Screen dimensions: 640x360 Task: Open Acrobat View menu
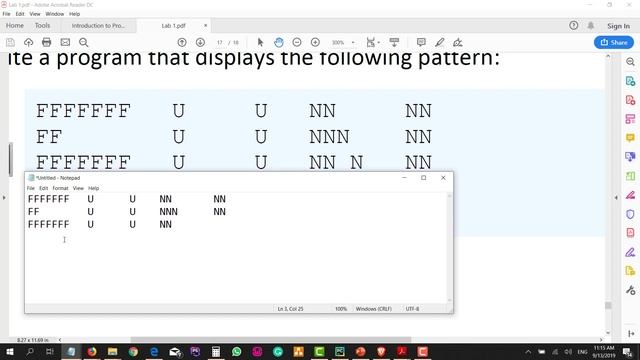point(35,14)
